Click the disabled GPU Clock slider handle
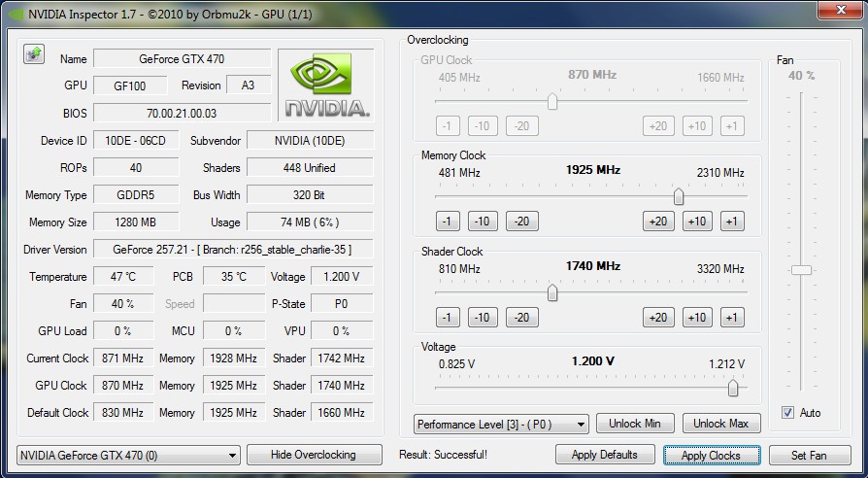Screen dimensions: 868x478 [x=551, y=101]
